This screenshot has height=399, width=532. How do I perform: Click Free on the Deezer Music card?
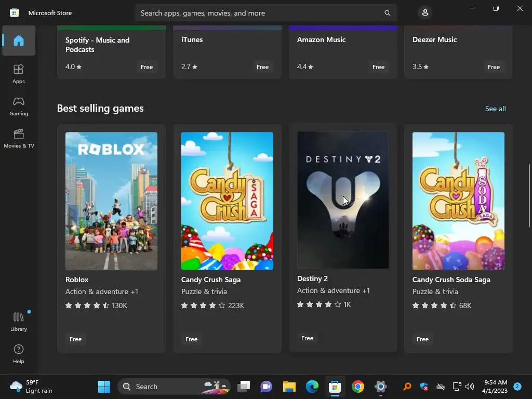pos(494,67)
